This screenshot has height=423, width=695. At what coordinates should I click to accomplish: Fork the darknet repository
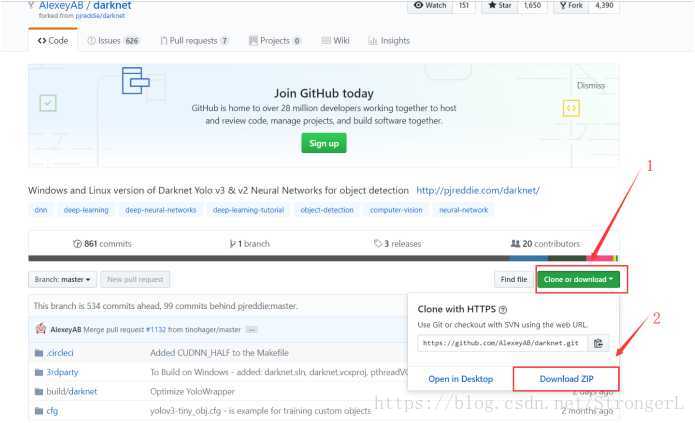point(571,6)
